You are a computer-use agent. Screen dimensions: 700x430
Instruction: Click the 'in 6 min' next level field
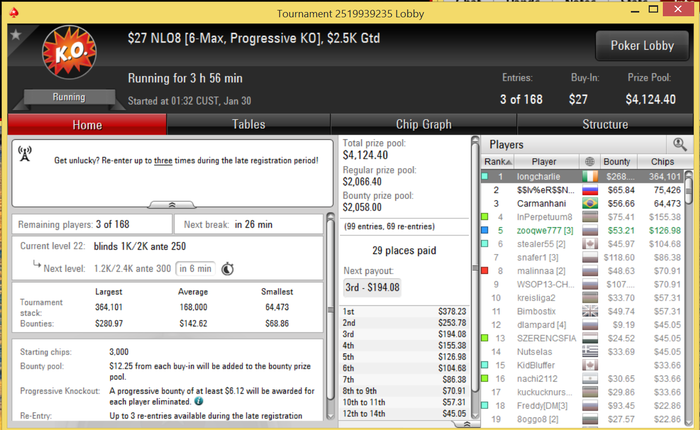[x=196, y=268]
